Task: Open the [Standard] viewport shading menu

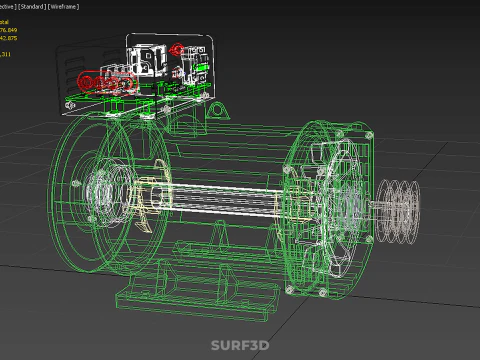Action: click(x=32, y=7)
